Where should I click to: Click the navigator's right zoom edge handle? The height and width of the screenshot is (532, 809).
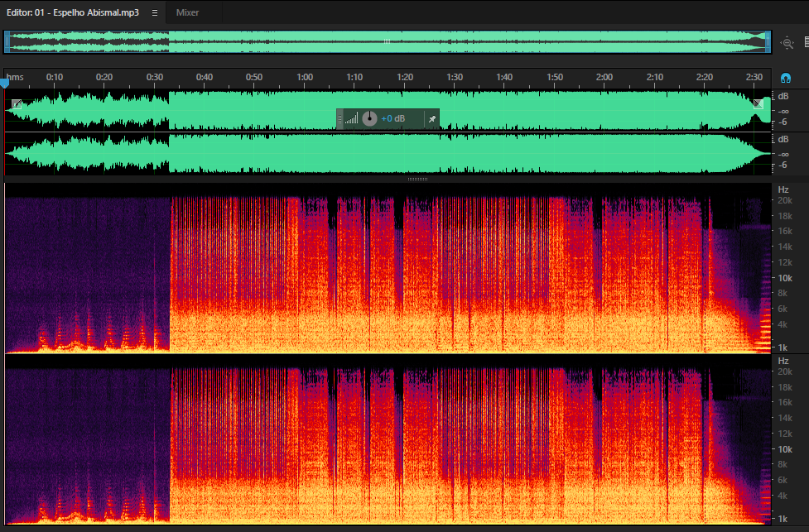tap(768, 41)
